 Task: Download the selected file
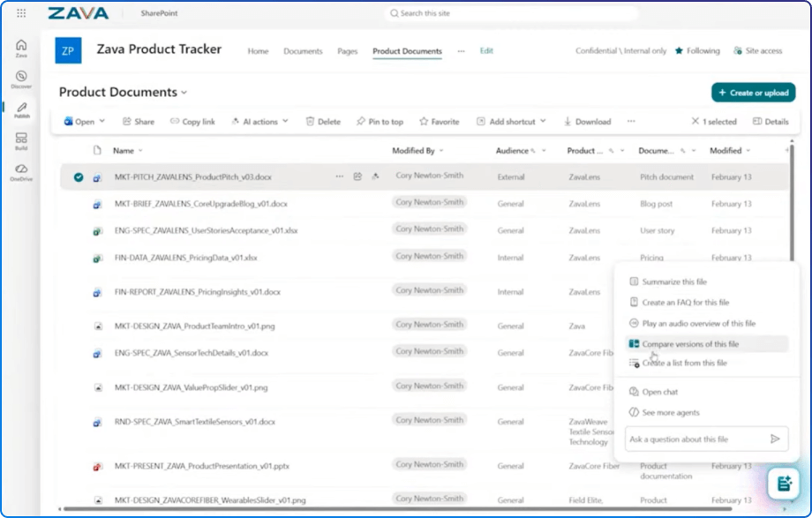pos(587,121)
